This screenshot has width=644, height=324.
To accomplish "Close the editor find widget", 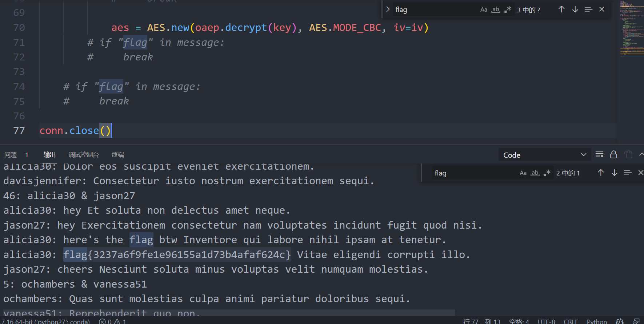I will coord(602,9).
